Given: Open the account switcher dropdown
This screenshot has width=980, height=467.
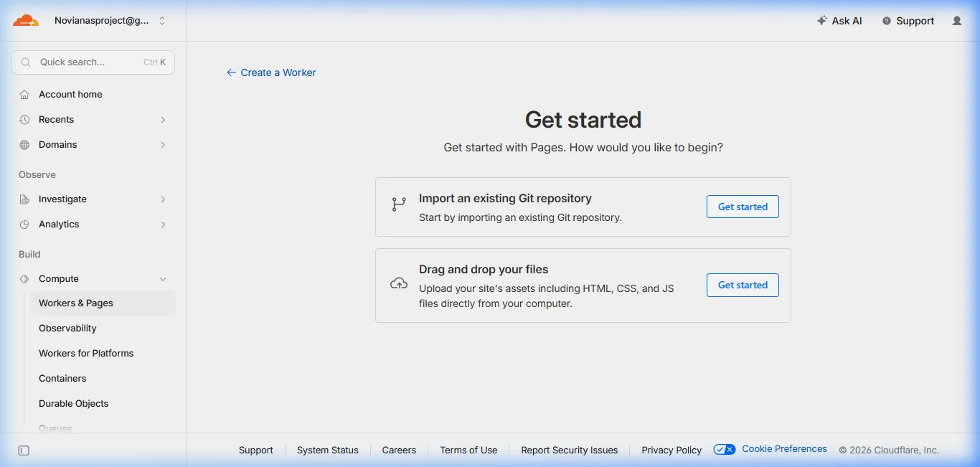Looking at the screenshot, I should (x=110, y=21).
